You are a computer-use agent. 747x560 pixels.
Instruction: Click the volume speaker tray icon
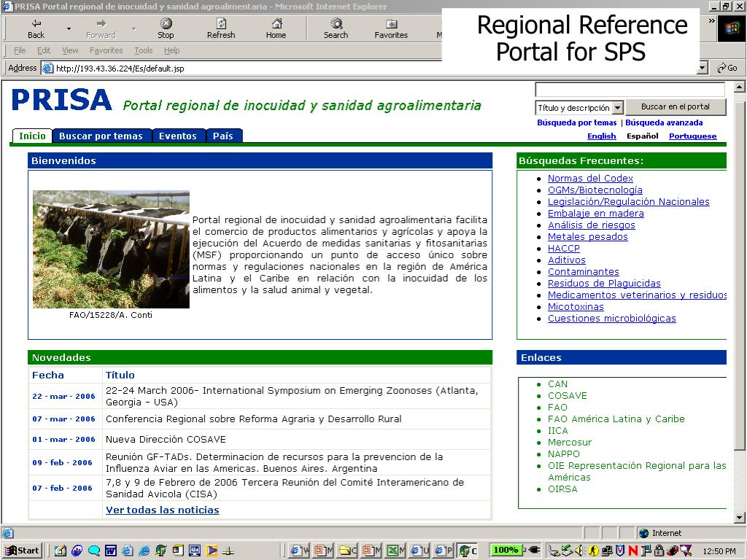click(x=579, y=551)
